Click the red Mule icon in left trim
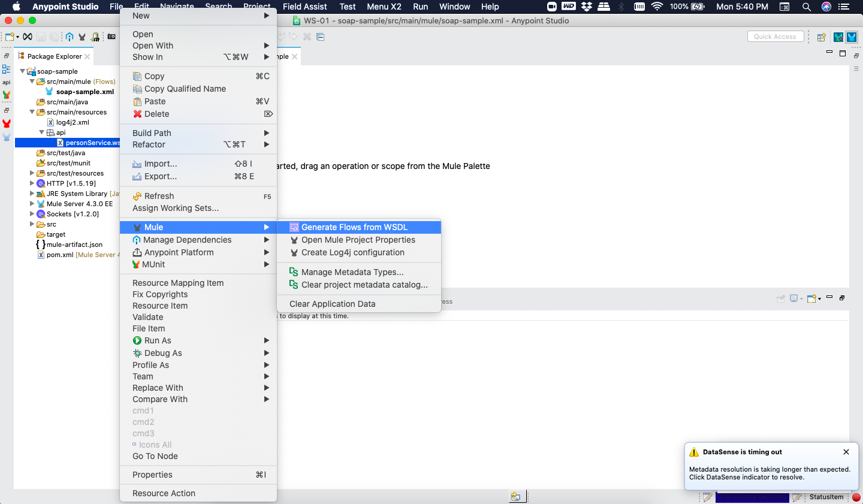Viewport: 863px width, 504px height. point(7,124)
